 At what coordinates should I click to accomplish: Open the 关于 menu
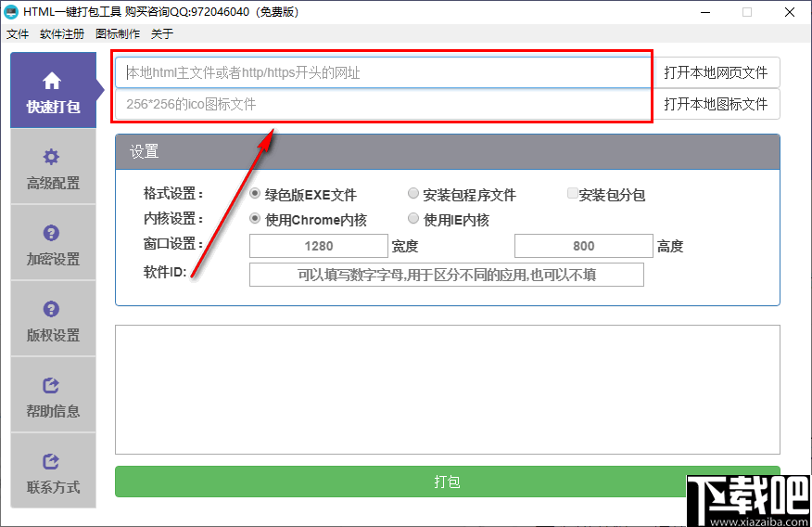point(161,34)
